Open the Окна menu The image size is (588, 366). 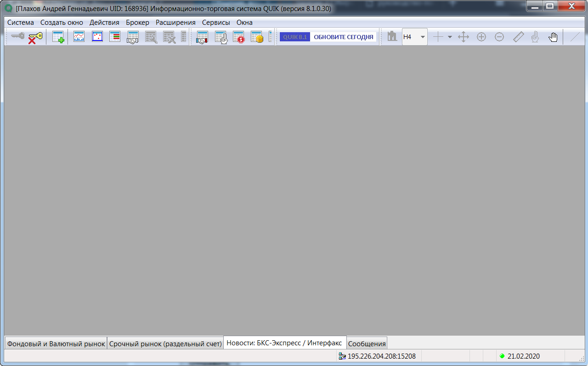pos(244,22)
